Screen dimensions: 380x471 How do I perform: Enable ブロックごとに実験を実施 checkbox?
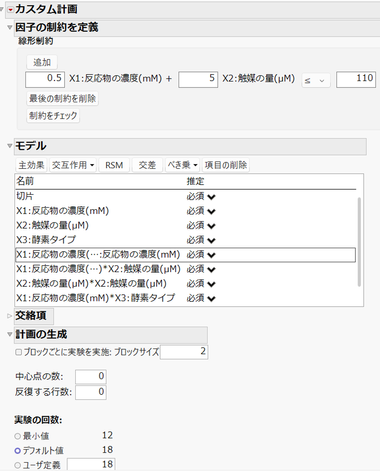point(19,352)
